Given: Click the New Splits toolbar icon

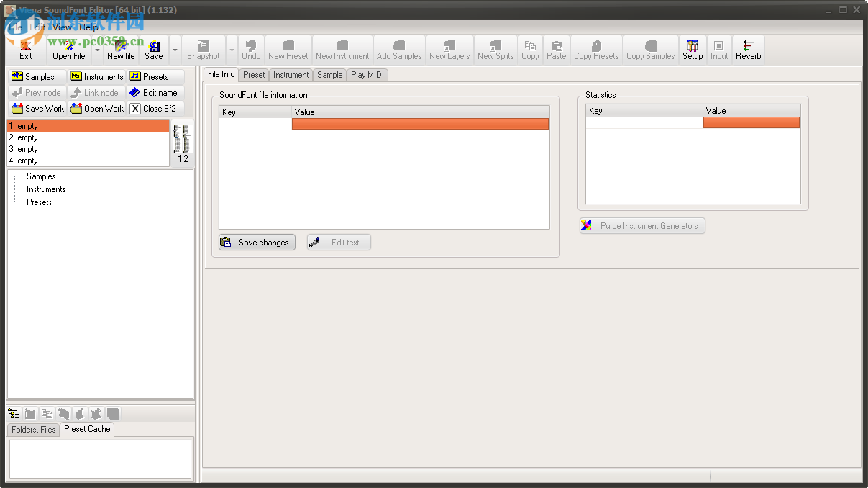Looking at the screenshot, I should click(x=495, y=50).
